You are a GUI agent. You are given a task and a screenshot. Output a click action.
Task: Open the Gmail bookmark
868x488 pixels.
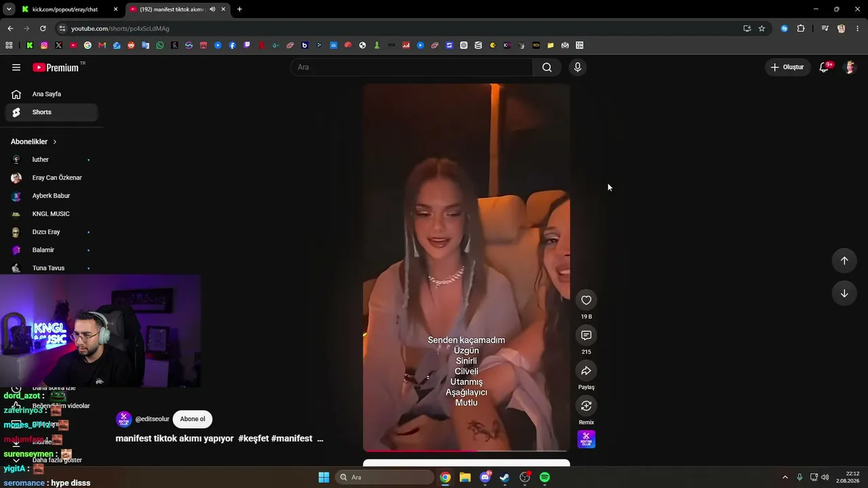102,45
